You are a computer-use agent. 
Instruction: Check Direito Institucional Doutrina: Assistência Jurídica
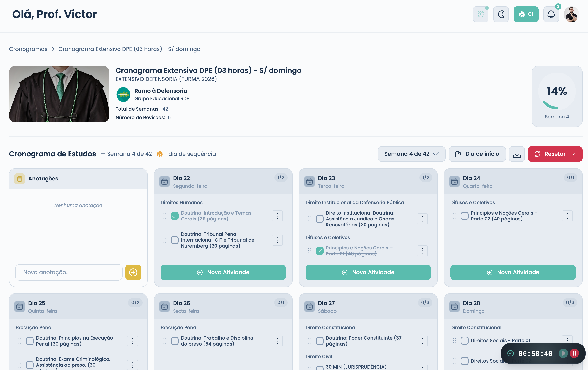(319, 219)
